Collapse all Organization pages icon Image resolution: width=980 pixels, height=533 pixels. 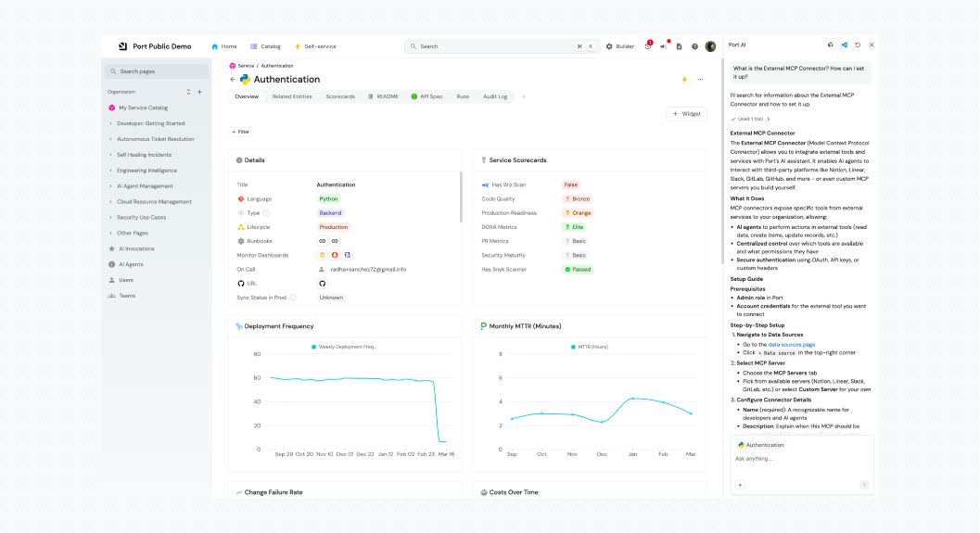pyautogui.click(x=189, y=92)
